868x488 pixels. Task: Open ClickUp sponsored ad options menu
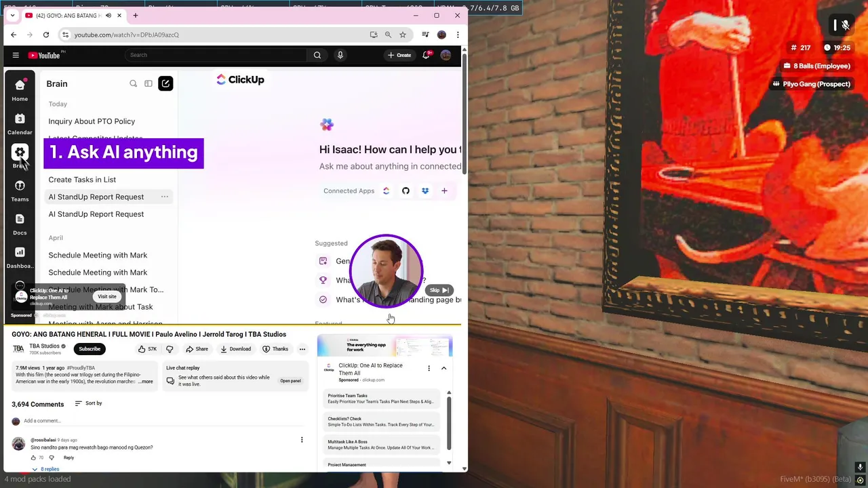[x=429, y=368]
